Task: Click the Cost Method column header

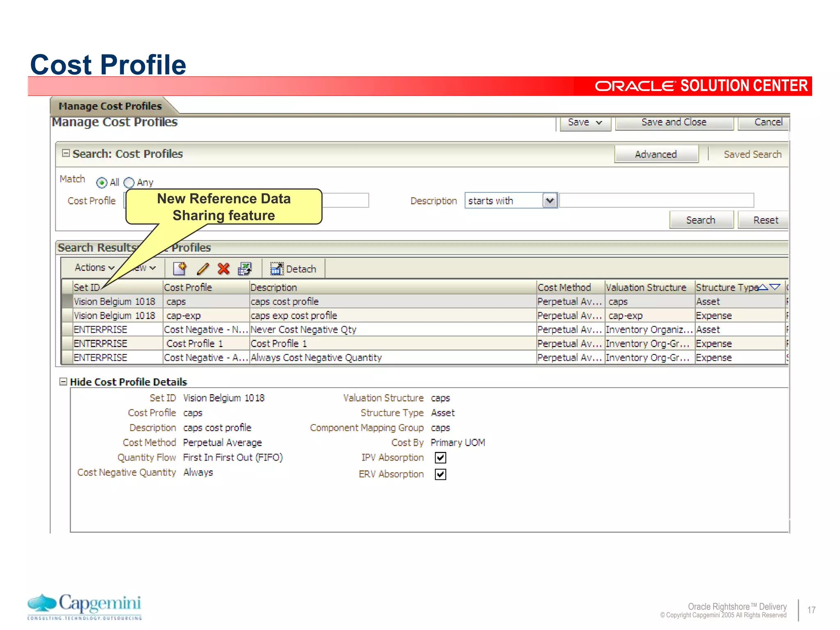Action: 571,287
